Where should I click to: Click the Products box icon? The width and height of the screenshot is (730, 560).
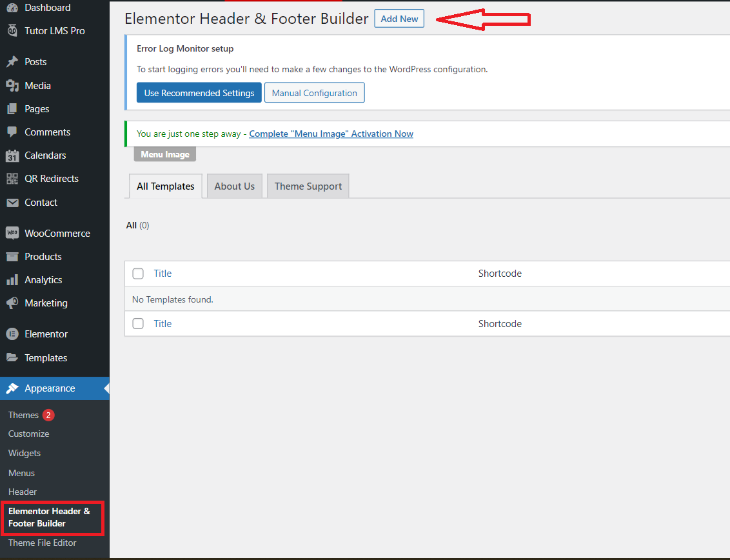click(12, 256)
